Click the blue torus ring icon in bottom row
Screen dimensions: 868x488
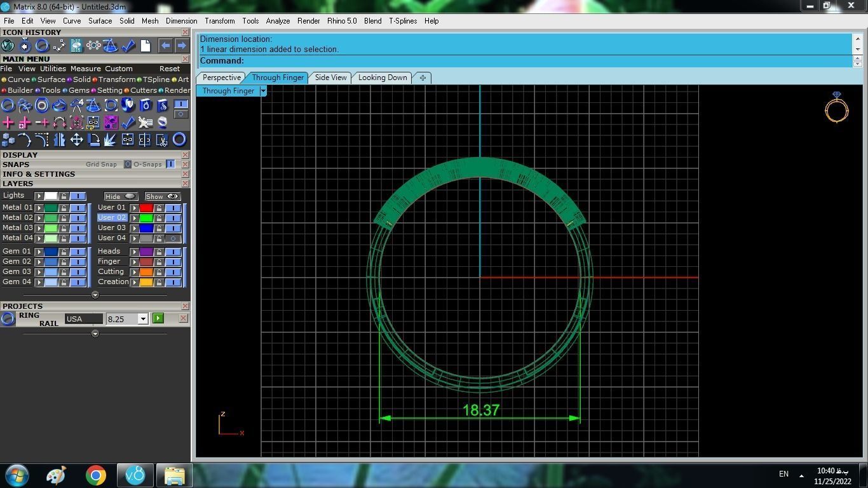(x=179, y=140)
